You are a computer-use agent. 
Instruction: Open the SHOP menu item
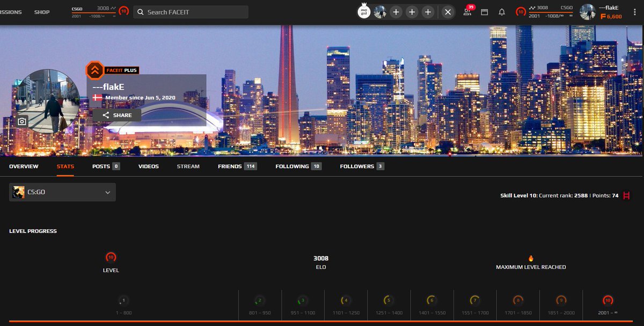(x=42, y=12)
